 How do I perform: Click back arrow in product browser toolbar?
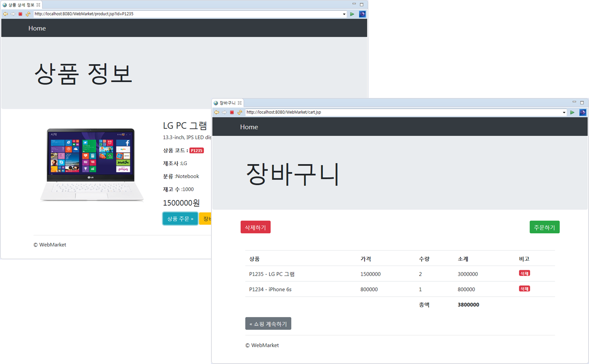click(x=5, y=14)
